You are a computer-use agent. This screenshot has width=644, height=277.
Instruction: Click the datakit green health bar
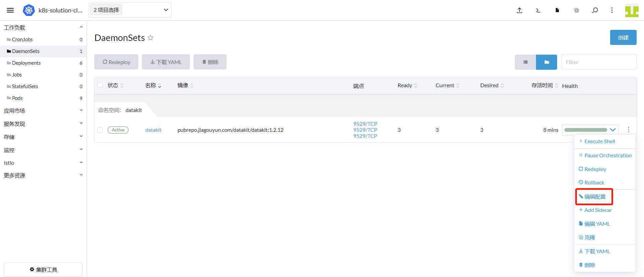pyautogui.click(x=586, y=130)
